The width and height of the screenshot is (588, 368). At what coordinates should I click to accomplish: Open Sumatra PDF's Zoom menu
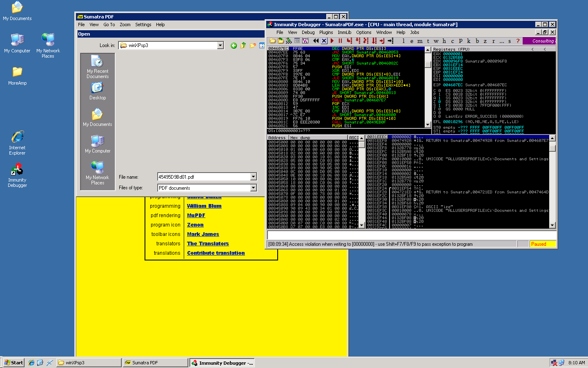[125, 25]
